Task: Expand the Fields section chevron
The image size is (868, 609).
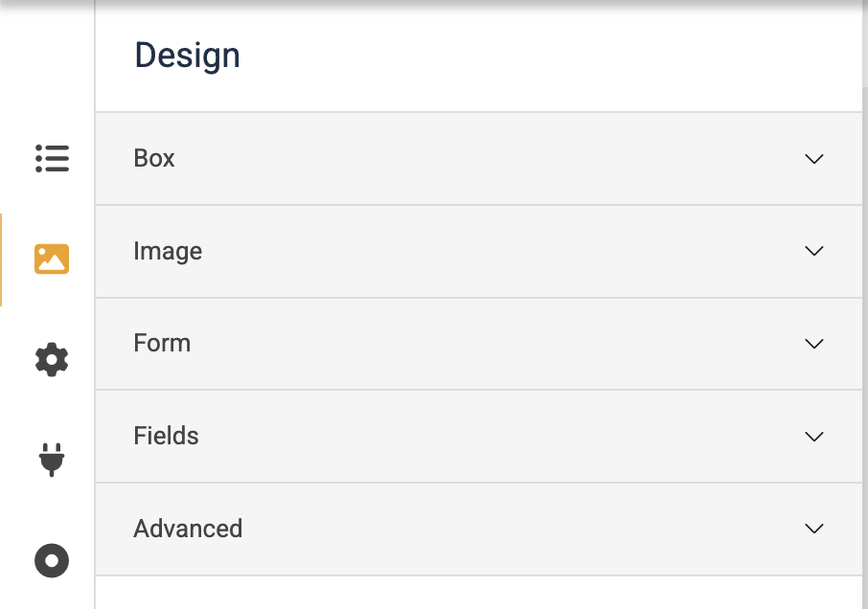Action: (814, 437)
